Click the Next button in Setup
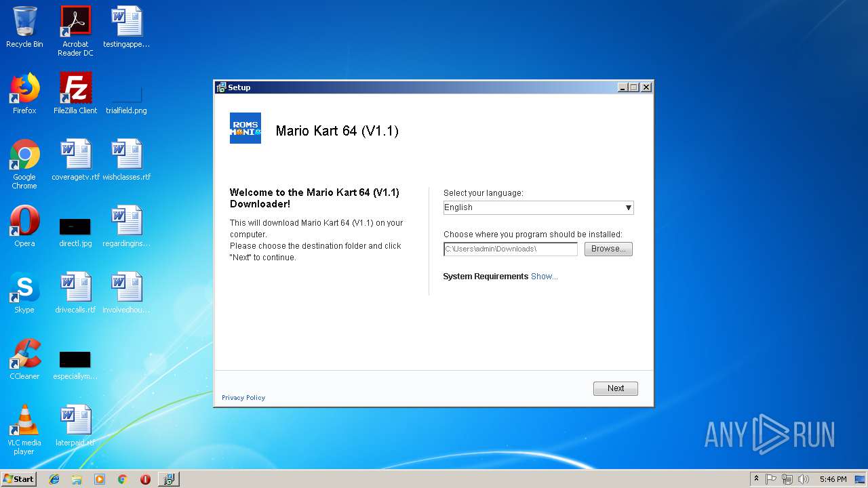Viewport: 868px width, 488px height. pos(616,388)
